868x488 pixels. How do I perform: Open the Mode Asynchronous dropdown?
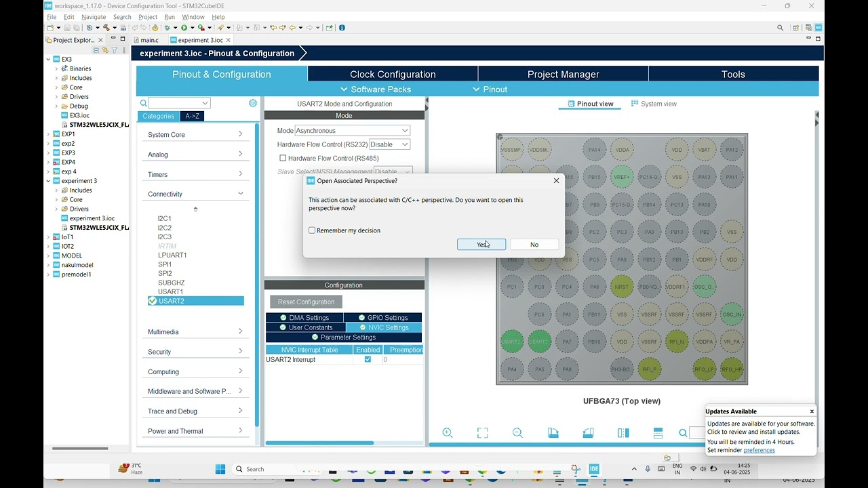click(x=353, y=130)
